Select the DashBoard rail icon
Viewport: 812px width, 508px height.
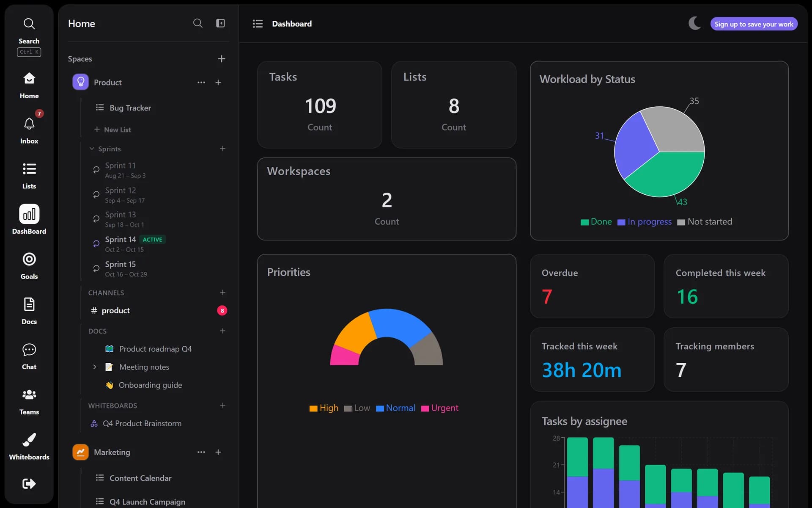pyautogui.click(x=29, y=214)
